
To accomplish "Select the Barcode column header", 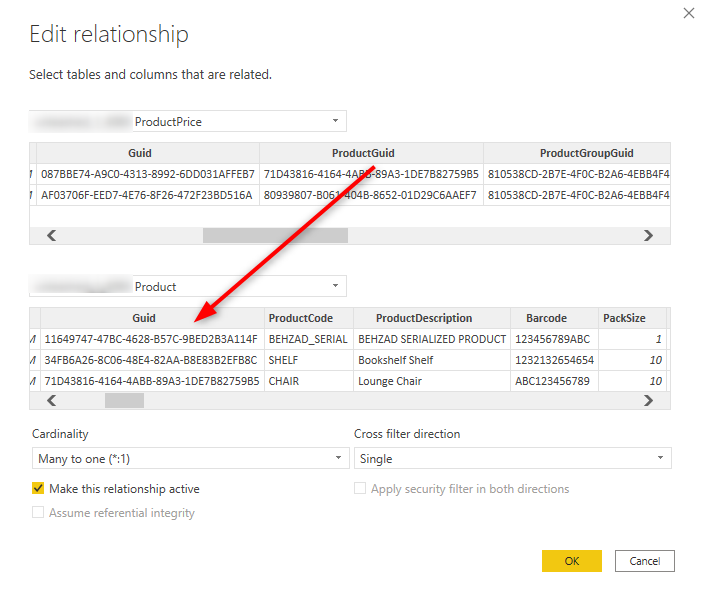I will coord(554,318).
